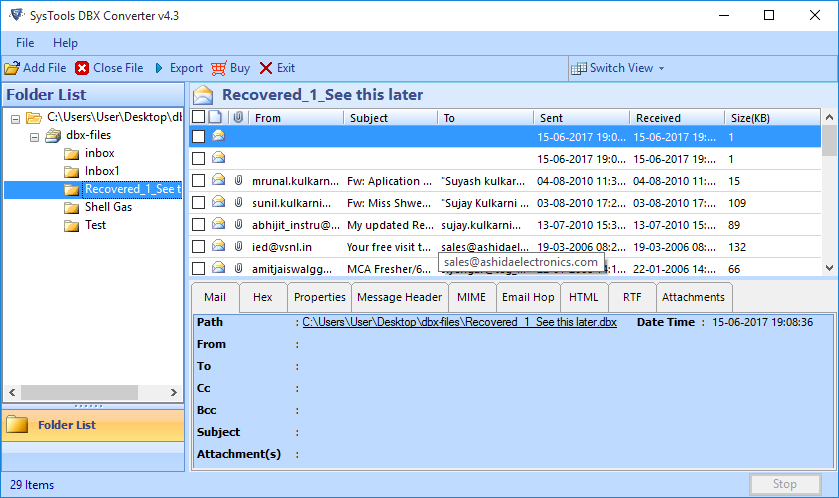The width and height of the screenshot is (839, 498).
Task: Sort emails by Sent column header
Action: pos(581,118)
